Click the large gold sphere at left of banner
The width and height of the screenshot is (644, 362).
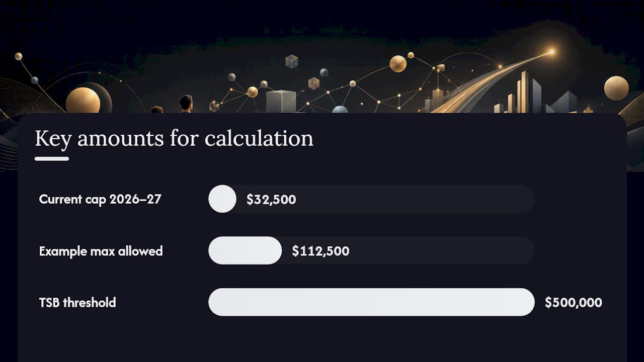coord(83,100)
